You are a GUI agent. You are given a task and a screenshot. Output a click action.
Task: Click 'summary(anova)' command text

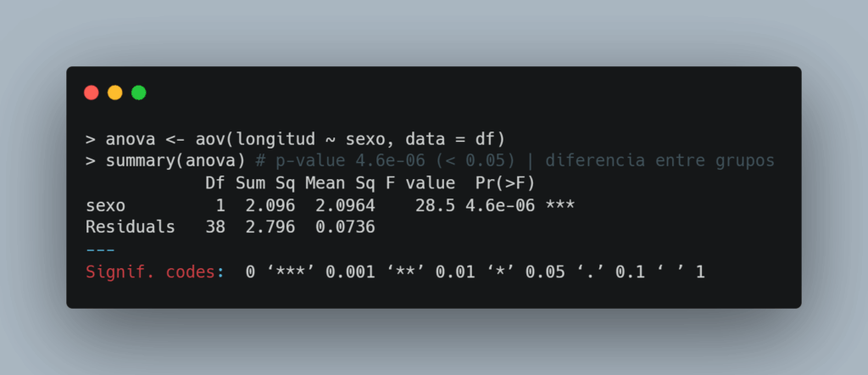[175, 161]
